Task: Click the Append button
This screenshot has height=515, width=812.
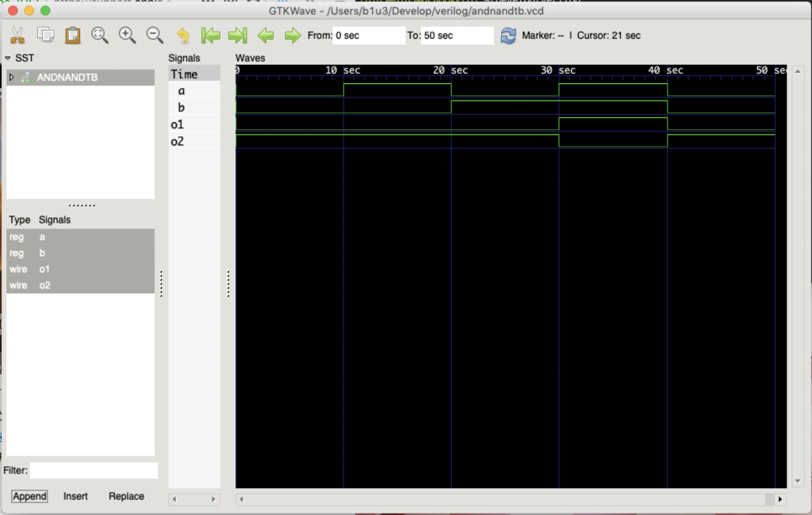Action: click(x=29, y=496)
